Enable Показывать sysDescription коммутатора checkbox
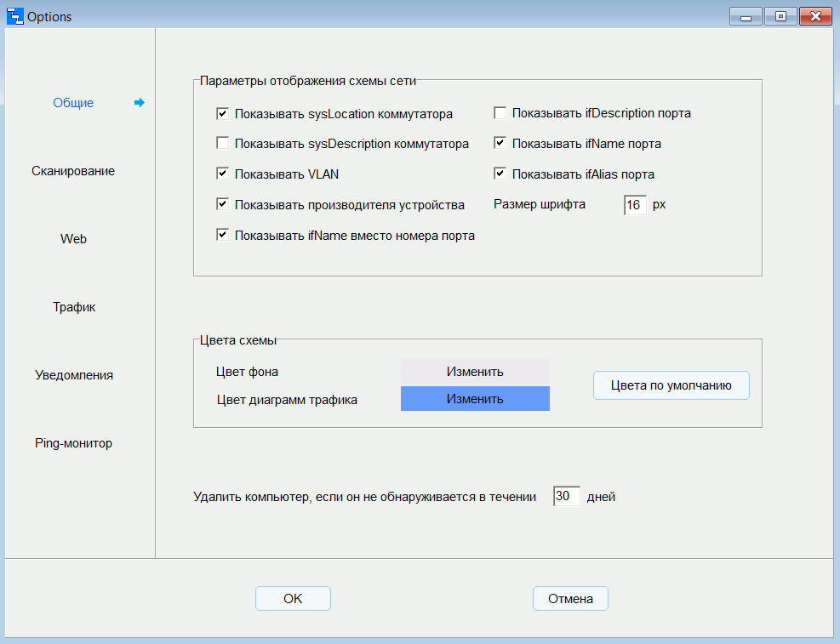This screenshot has height=644, width=840. point(223,144)
